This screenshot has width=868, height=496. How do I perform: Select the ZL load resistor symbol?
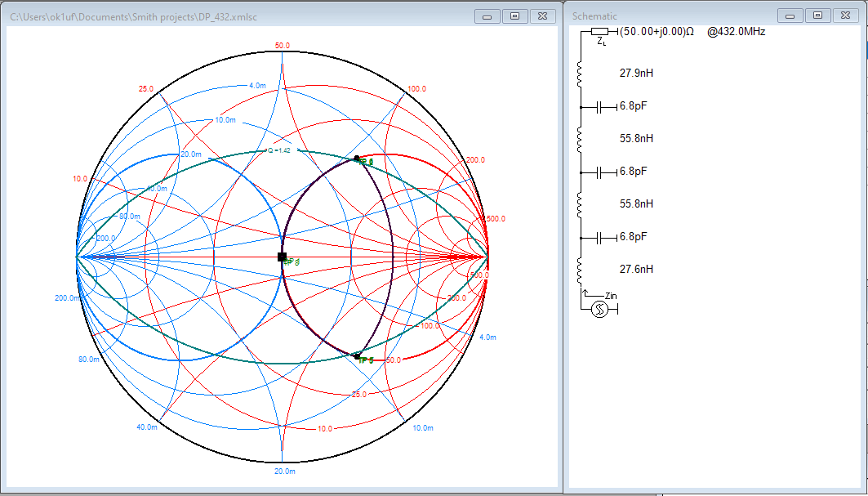[600, 32]
